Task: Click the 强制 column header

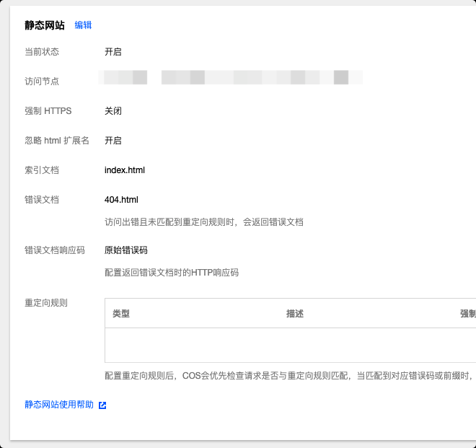Action: tap(467, 314)
